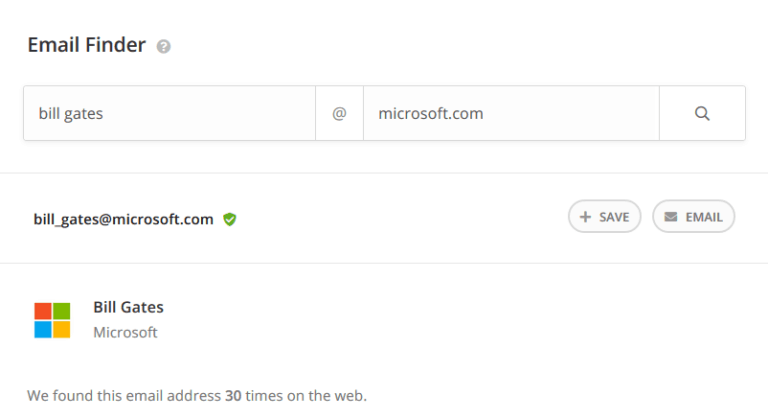Click the Email Finder heading
Image resolution: width=768 pixels, height=418 pixels.
point(86,45)
